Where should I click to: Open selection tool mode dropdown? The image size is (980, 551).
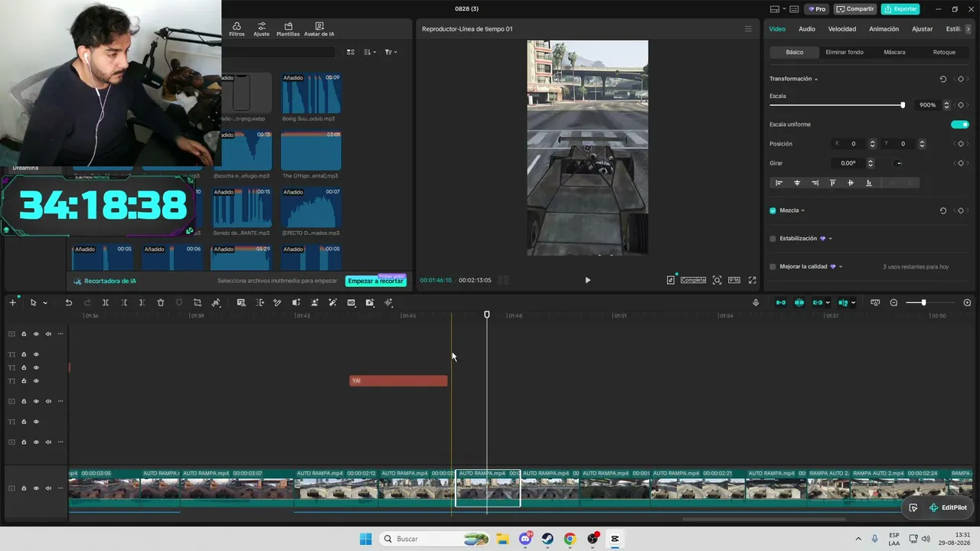tap(44, 303)
